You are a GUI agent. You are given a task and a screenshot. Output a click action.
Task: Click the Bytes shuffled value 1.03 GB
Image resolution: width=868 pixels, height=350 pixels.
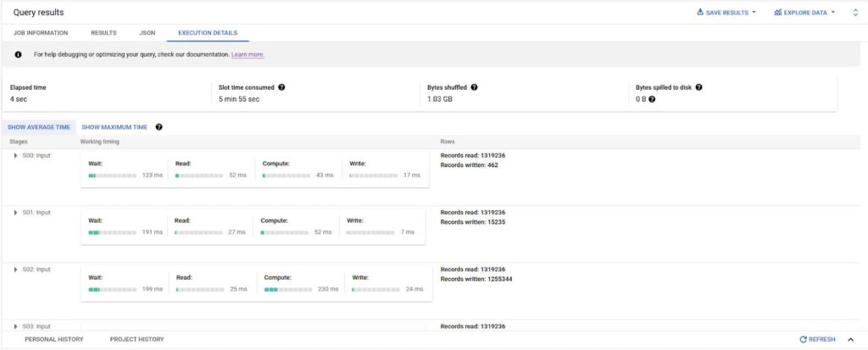[x=440, y=99]
